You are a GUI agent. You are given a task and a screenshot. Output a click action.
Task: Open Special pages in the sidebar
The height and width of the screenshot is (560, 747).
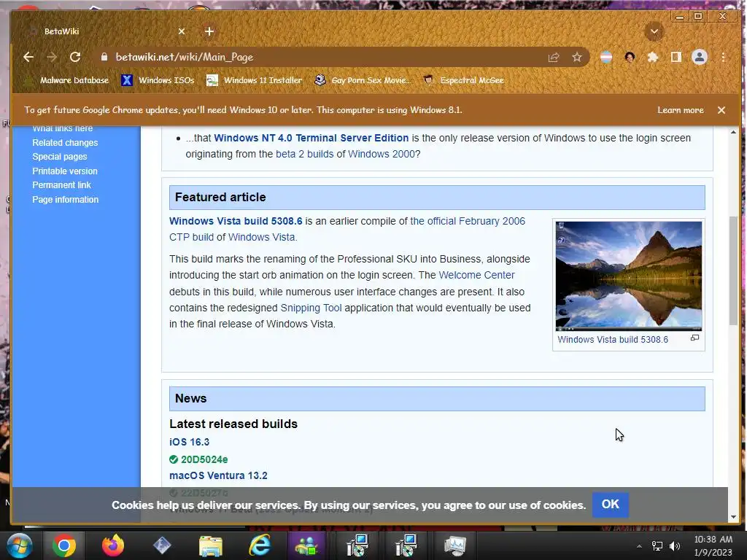point(60,157)
